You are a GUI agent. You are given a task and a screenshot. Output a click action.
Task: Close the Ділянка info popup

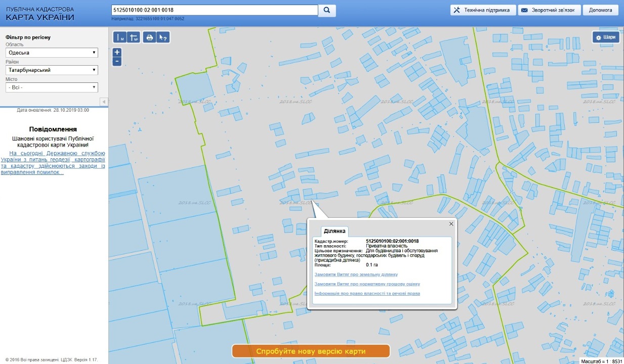(x=451, y=224)
